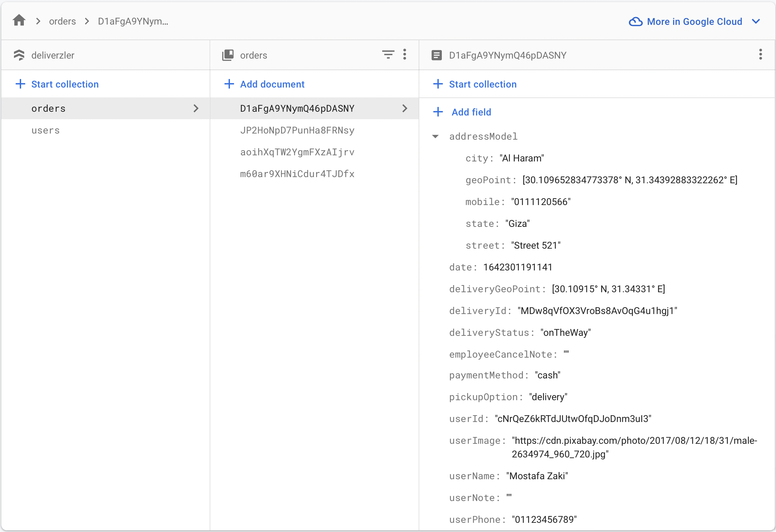This screenshot has height=532, width=776.
Task: Select the users collection
Action: (46, 130)
